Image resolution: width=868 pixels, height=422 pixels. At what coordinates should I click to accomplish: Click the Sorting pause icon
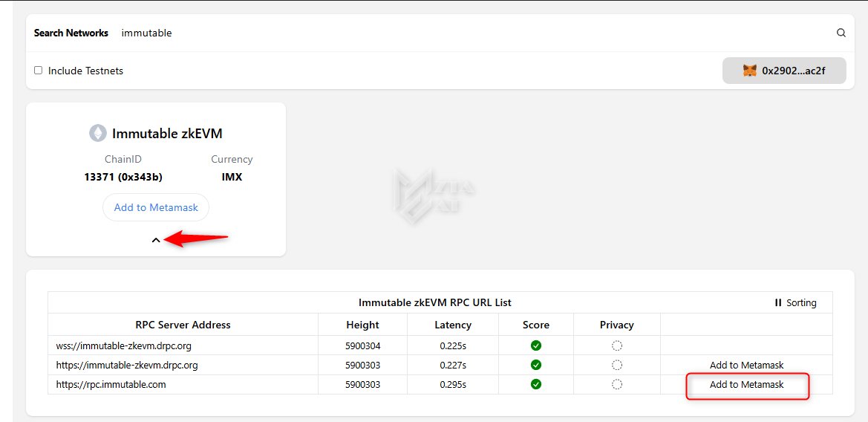click(x=778, y=303)
